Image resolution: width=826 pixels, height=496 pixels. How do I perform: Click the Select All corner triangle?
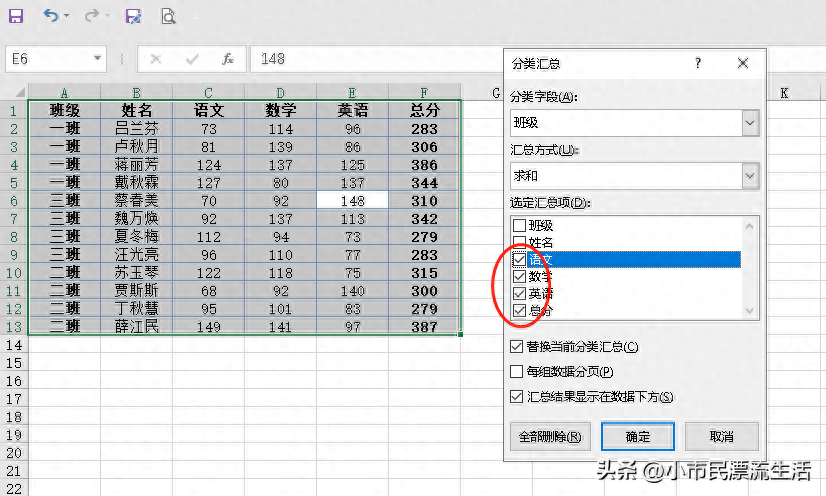(x=20, y=93)
